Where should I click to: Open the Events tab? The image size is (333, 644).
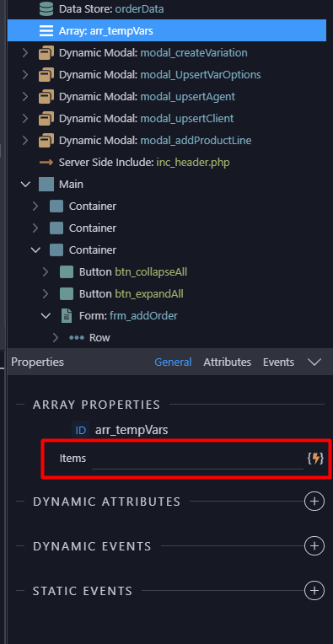pyautogui.click(x=278, y=362)
